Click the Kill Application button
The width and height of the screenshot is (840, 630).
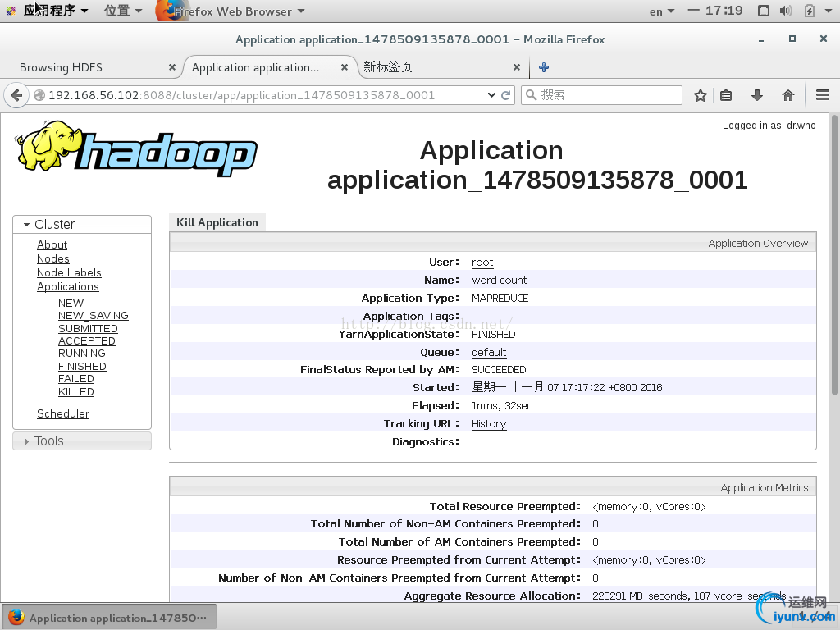tap(217, 222)
